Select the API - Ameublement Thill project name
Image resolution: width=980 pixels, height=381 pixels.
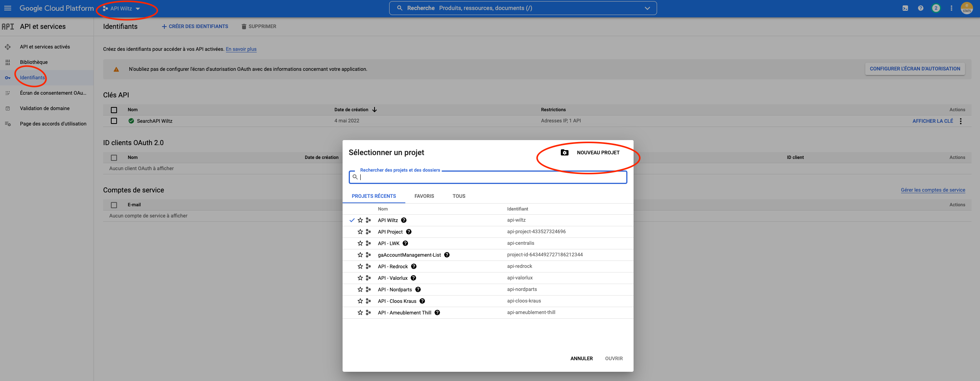pos(405,312)
